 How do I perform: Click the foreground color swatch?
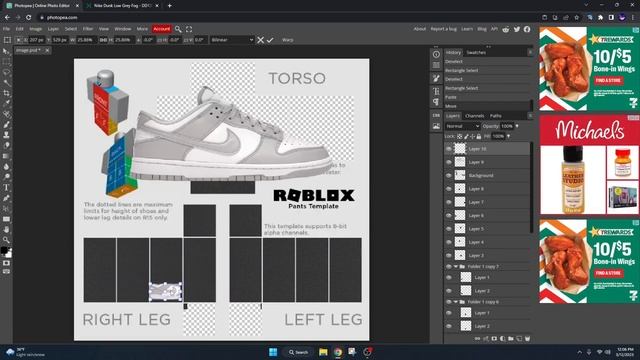point(4,251)
